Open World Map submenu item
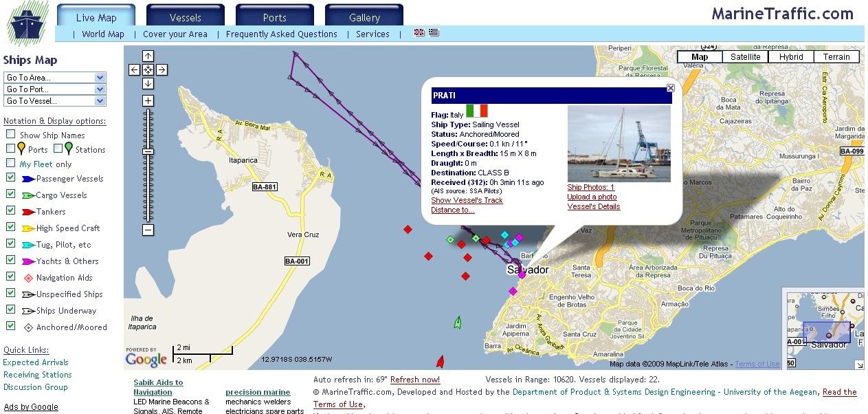 (x=103, y=34)
